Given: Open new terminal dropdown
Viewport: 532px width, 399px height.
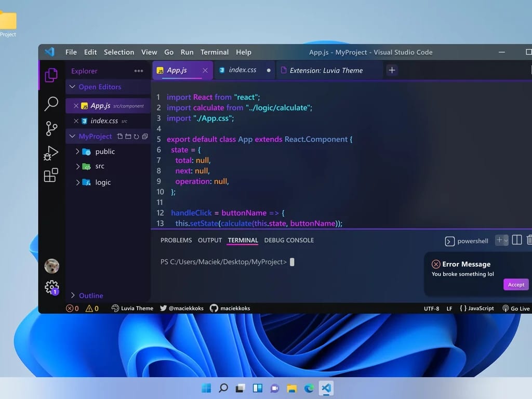Looking at the screenshot, I should [506, 240].
